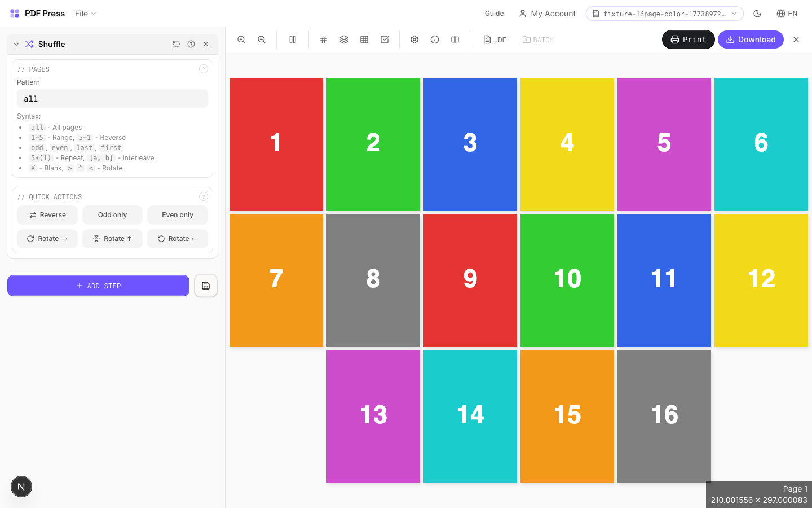Click the save icon beside Add Step

pyautogui.click(x=206, y=286)
